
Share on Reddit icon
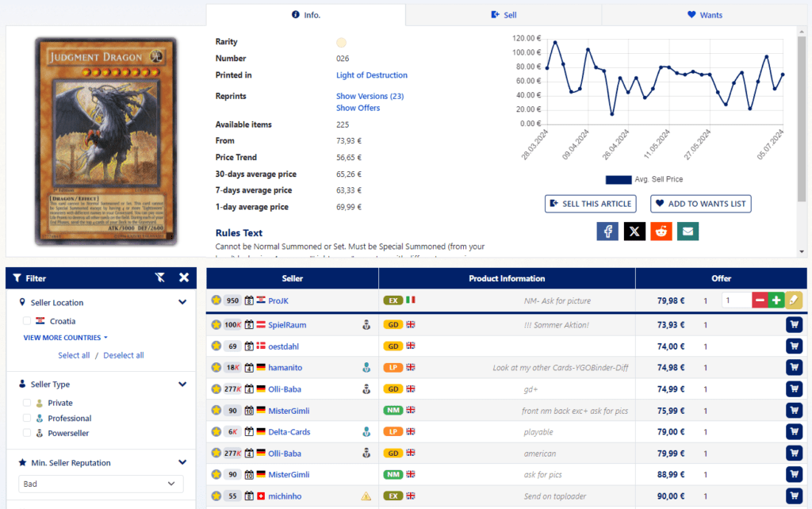[x=661, y=231]
